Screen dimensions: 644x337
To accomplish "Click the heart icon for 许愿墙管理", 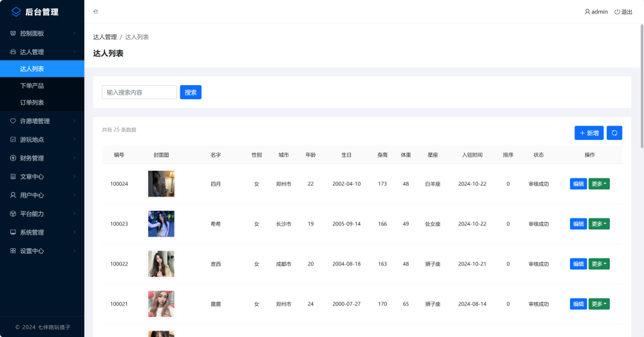I will coord(13,121).
